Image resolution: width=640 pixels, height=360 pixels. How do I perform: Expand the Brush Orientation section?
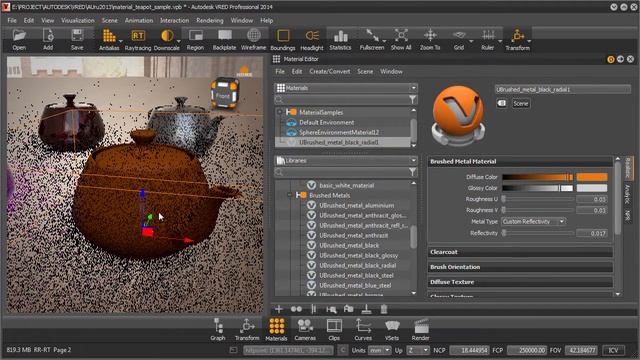(x=520, y=267)
